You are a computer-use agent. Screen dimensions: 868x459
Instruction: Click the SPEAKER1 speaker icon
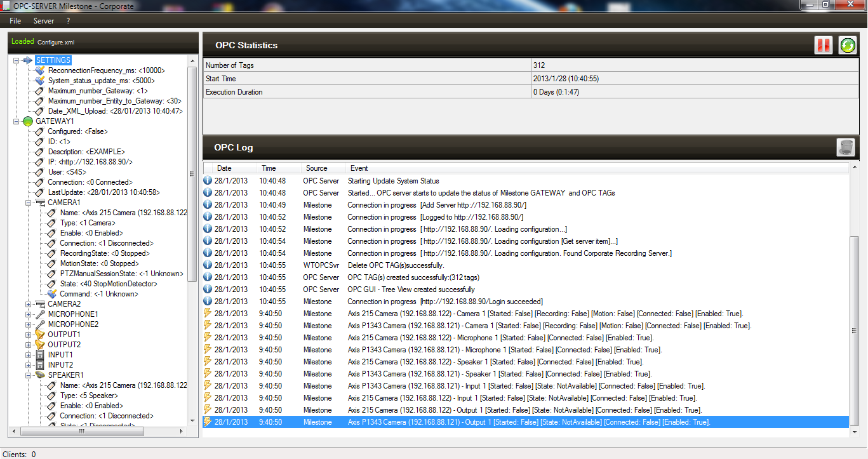[x=40, y=375]
